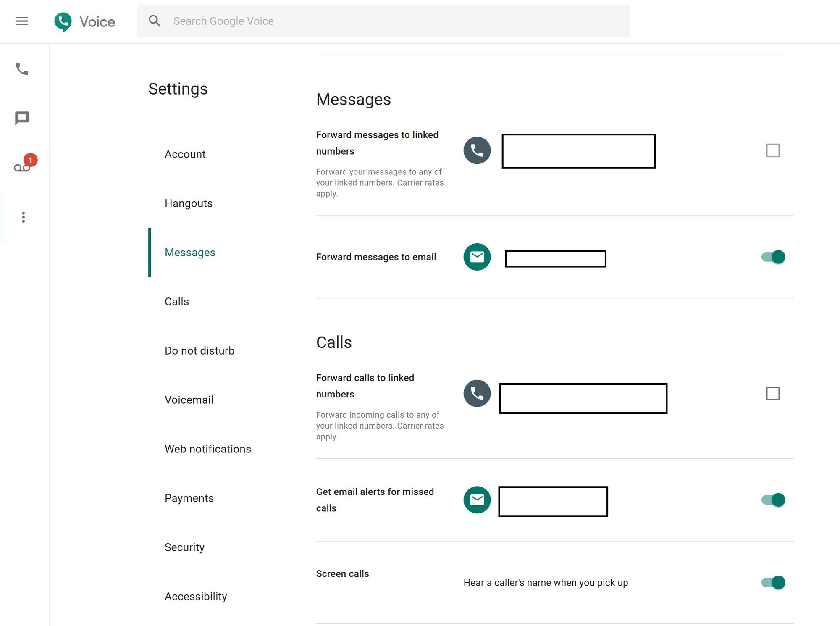Toggle Forward messages to email switch
Image resolution: width=840 pixels, height=626 pixels.
point(772,257)
